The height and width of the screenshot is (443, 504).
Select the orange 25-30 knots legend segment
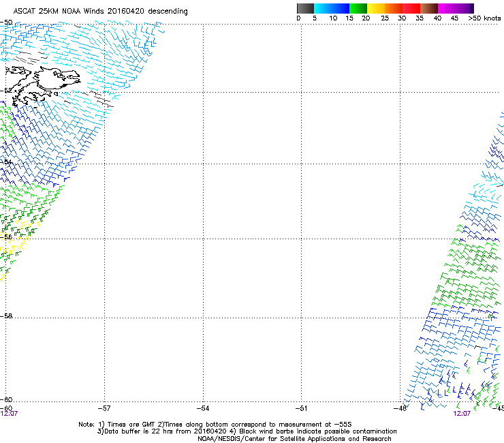(394, 8)
